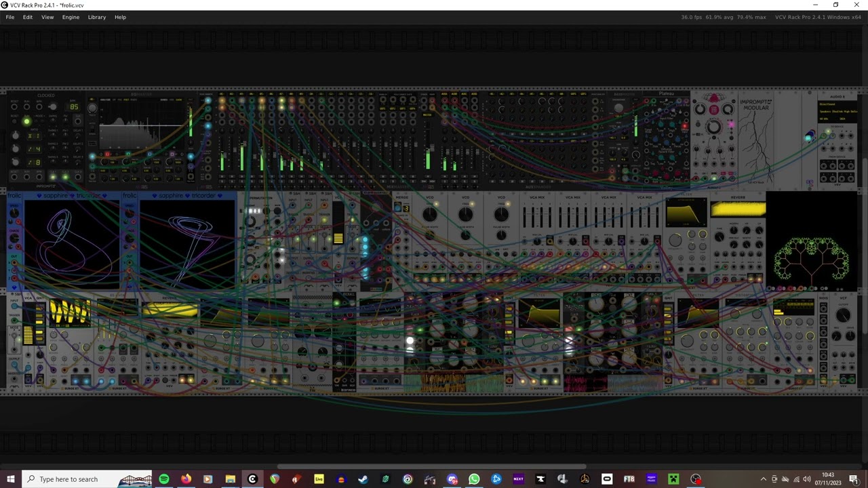Open the Audio 8 device selection display
The height and width of the screenshot is (488, 868).
(838, 111)
